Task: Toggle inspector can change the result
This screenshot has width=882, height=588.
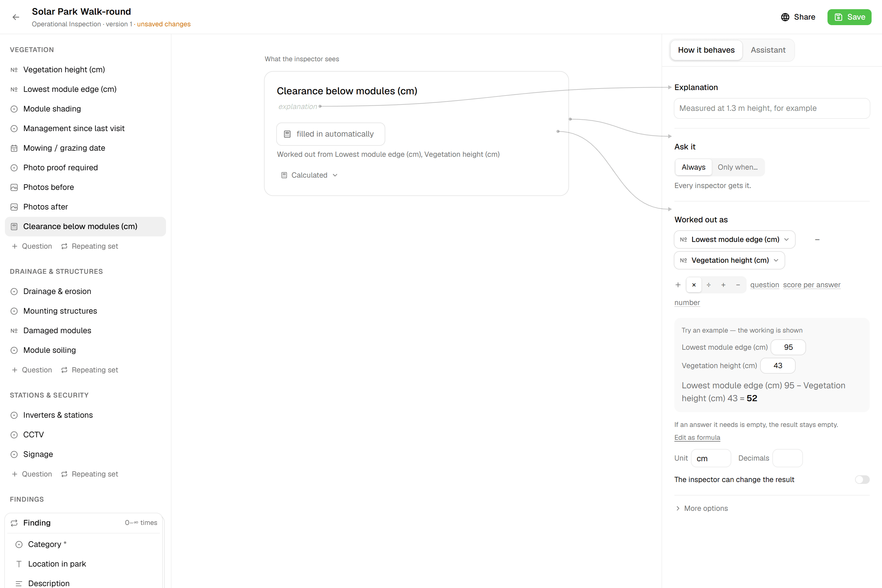Action: point(862,480)
